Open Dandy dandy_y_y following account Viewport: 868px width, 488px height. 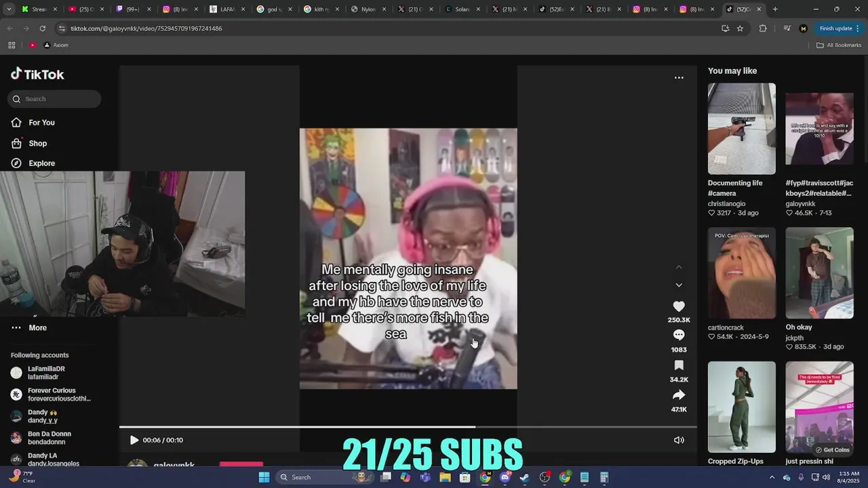click(x=34, y=416)
